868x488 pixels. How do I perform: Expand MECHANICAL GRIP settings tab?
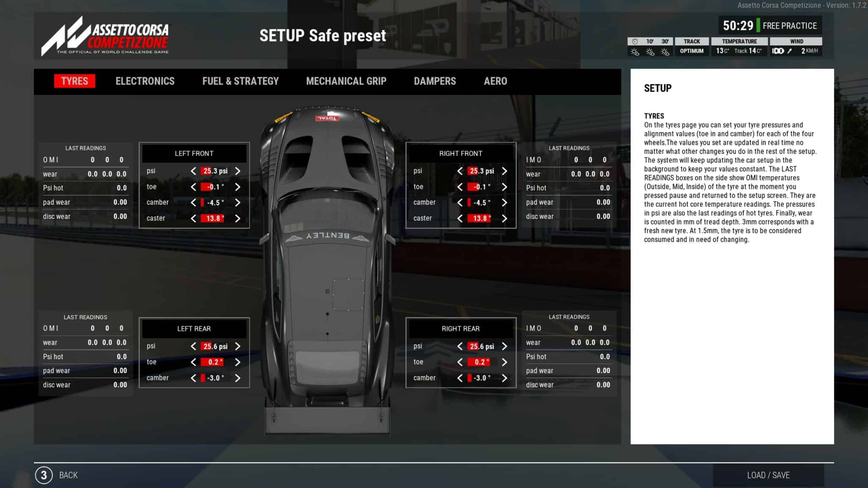point(346,81)
